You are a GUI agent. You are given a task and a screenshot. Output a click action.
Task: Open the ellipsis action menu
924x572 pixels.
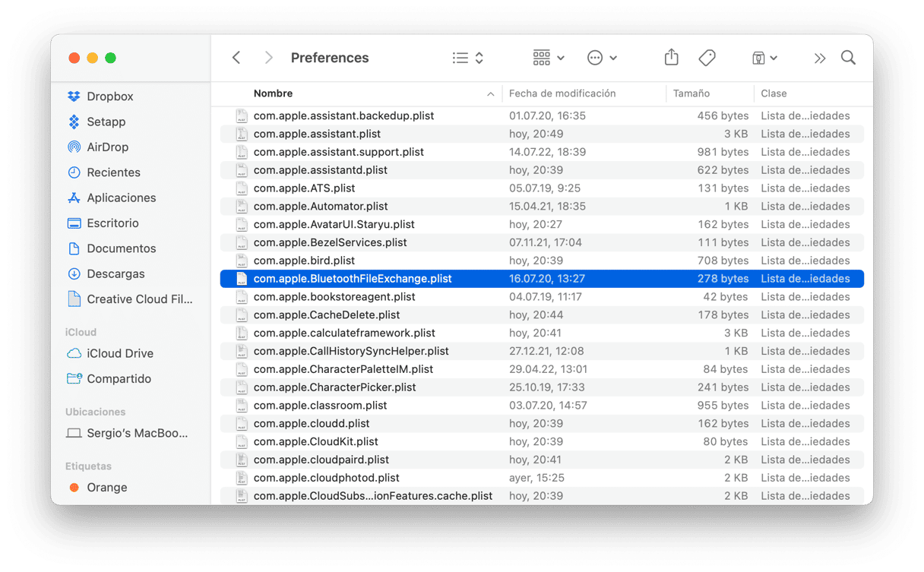tap(602, 58)
